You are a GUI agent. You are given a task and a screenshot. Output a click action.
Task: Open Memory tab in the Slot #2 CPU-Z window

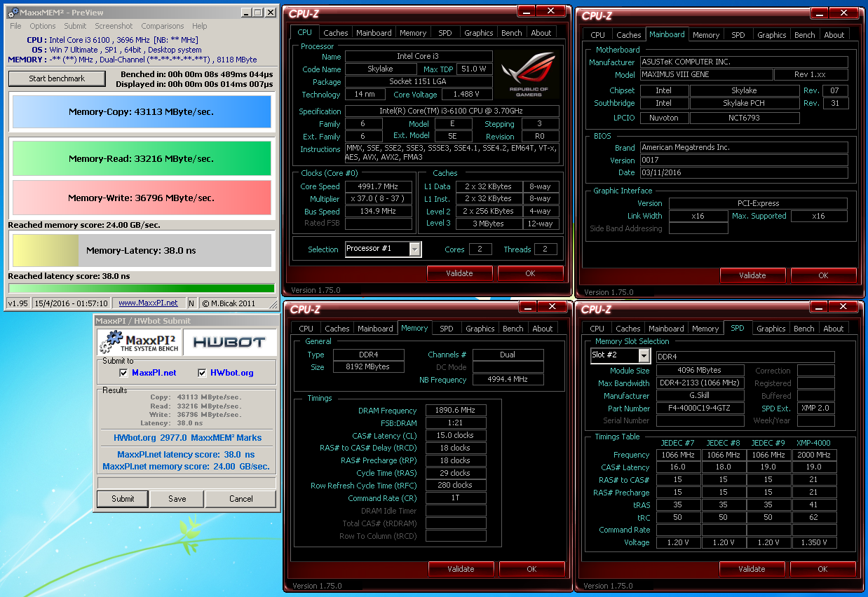click(x=705, y=329)
